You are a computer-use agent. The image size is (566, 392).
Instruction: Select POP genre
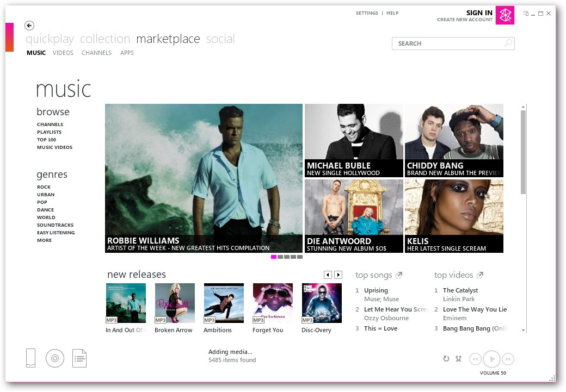42,202
